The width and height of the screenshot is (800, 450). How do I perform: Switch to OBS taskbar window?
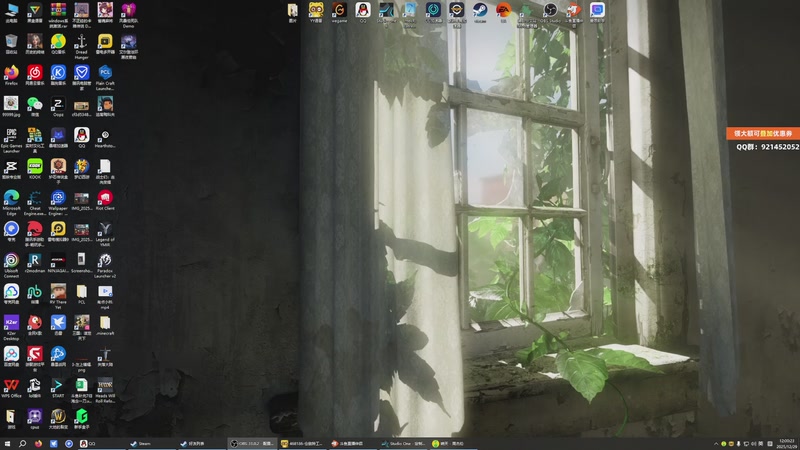pyautogui.click(x=252, y=444)
